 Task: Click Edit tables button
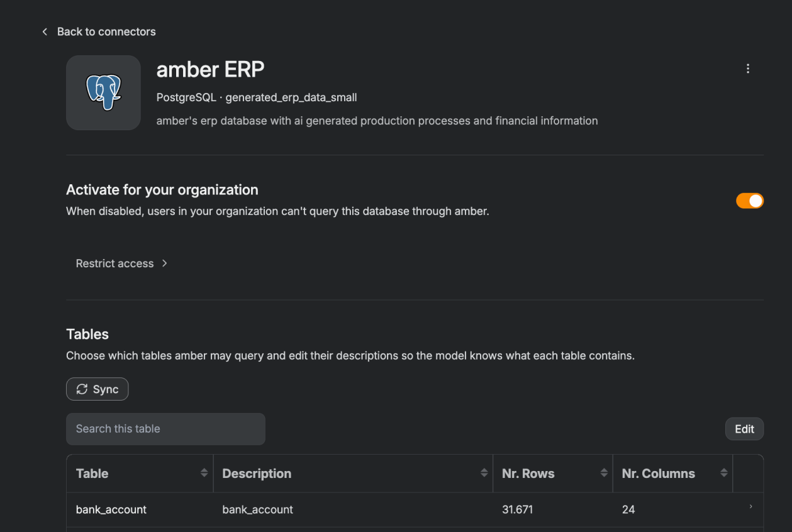(x=744, y=429)
